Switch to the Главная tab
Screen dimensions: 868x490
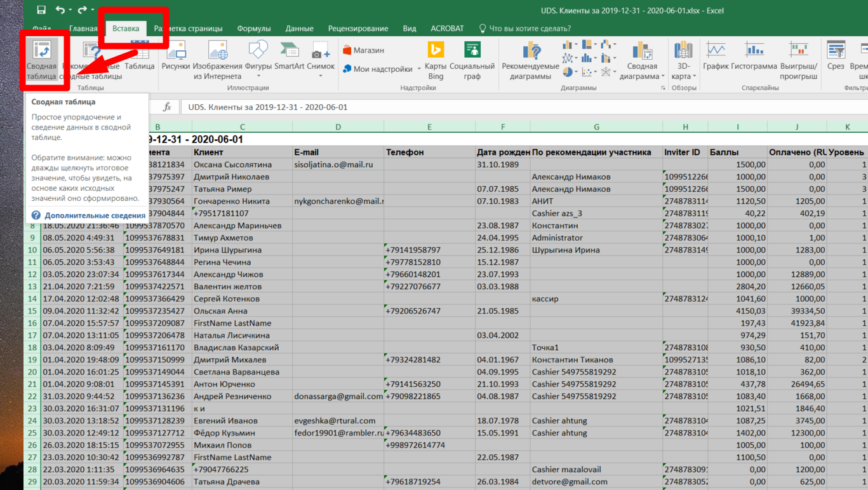click(x=83, y=29)
